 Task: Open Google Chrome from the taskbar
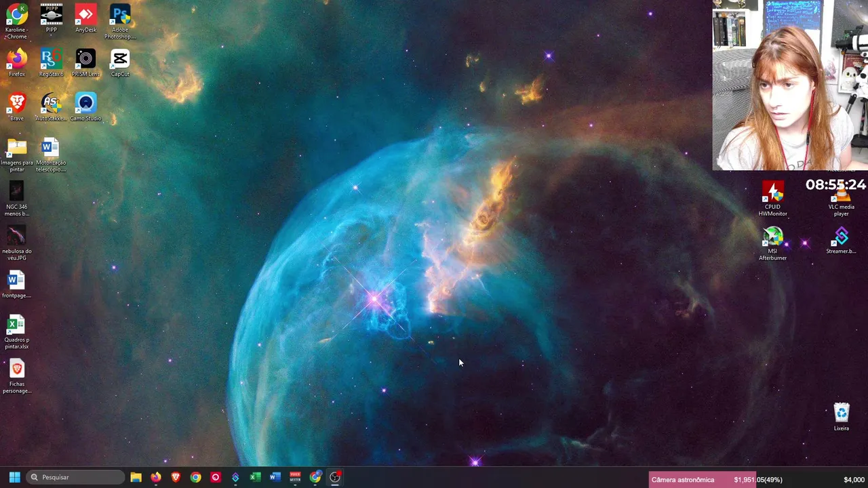pyautogui.click(x=195, y=477)
